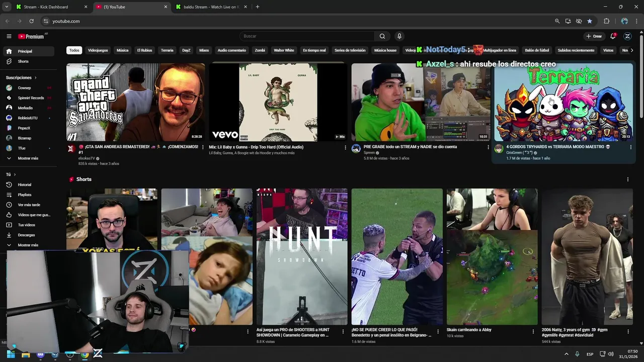Open Cowsep channel subscription
Screen dimensions: 644x362
pyautogui.click(x=28, y=88)
